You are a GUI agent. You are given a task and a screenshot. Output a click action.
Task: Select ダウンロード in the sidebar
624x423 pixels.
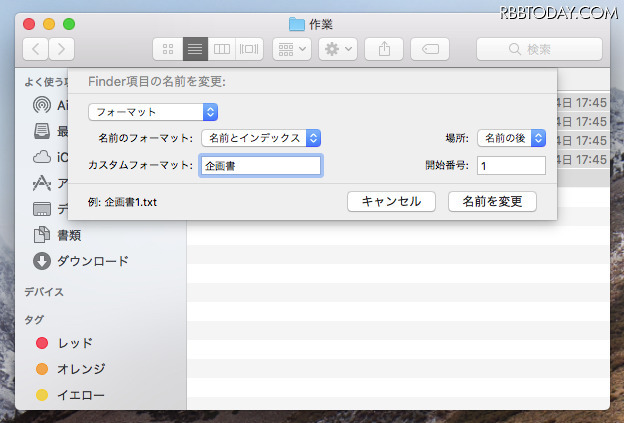coord(91,261)
